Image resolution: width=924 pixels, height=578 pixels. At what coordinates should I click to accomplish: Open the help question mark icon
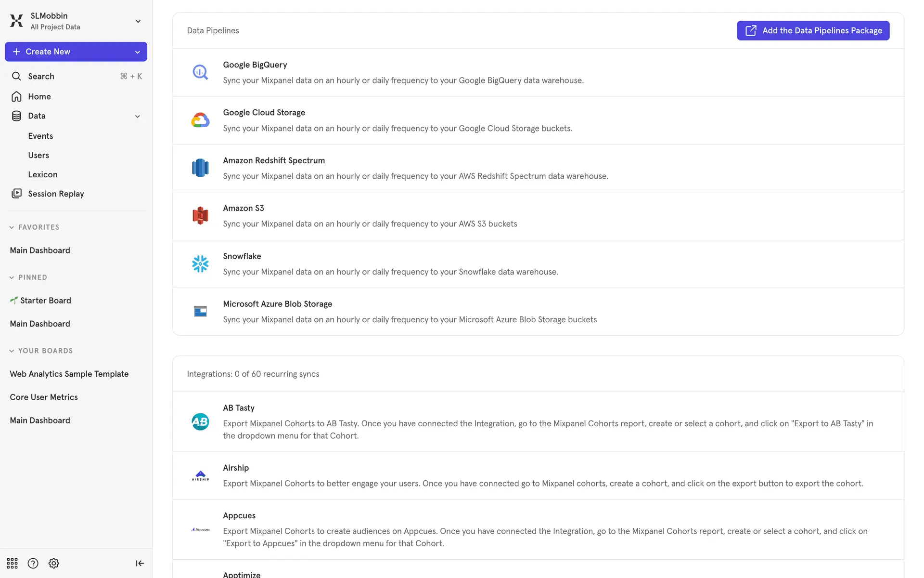tap(33, 563)
